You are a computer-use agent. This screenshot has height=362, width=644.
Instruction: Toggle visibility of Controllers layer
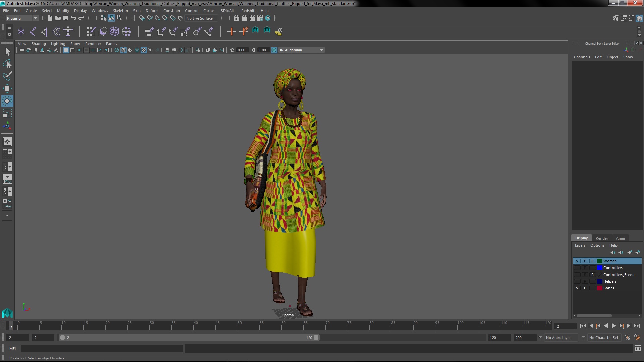tap(577, 268)
